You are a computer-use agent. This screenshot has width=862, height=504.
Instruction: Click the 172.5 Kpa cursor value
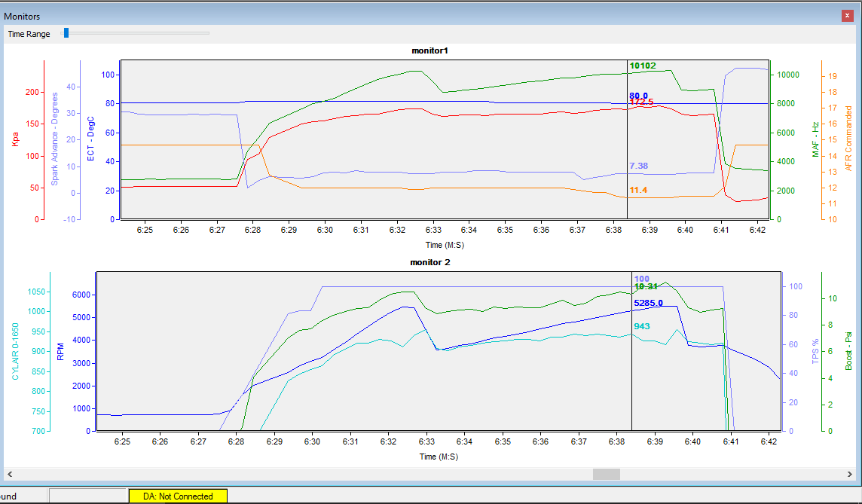(641, 102)
